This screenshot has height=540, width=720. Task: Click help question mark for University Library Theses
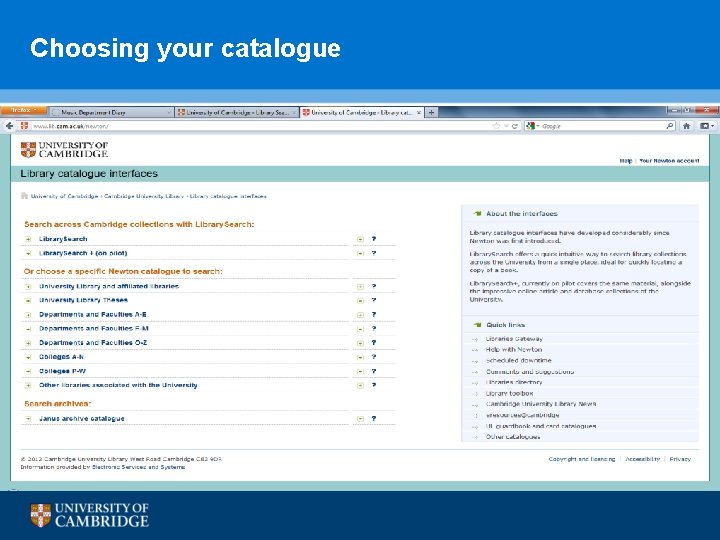(374, 300)
